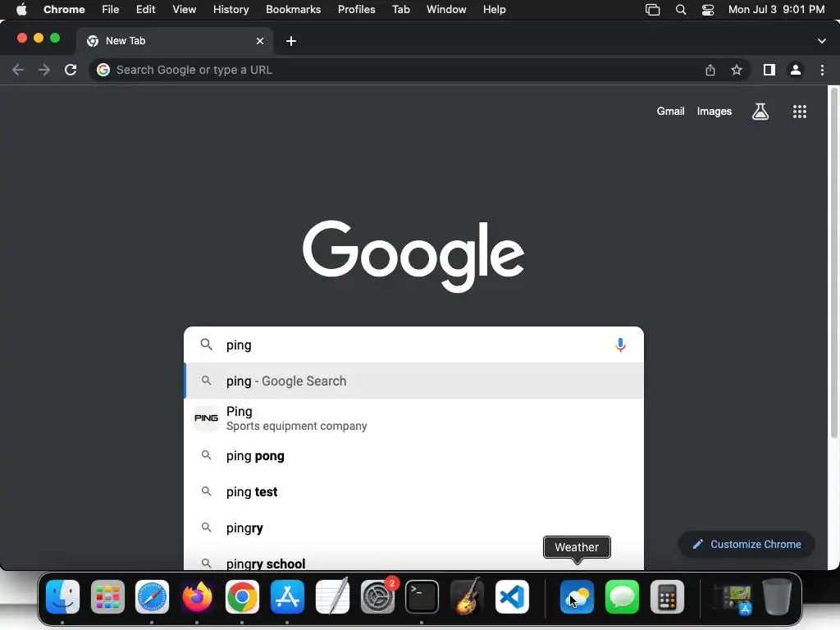Screen dimensions: 840x630
Task: Open the Window menu
Action: (x=446, y=10)
